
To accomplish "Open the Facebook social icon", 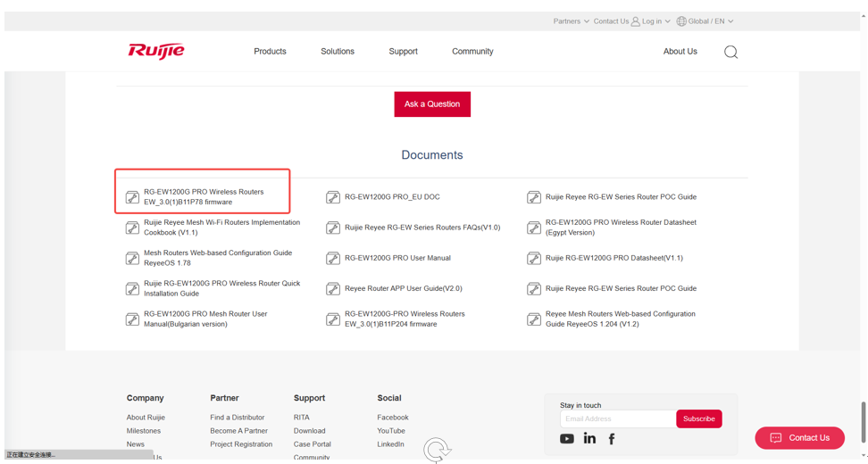I will point(612,439).
